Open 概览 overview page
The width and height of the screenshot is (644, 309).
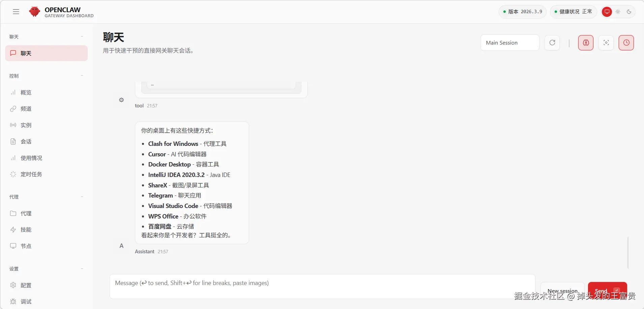pyautogui.click(x=47, y=93)
